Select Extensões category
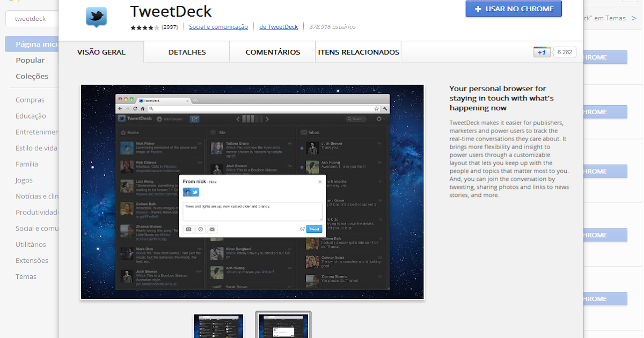The width and height of the screenshot is (644, 338). (32, 261)
